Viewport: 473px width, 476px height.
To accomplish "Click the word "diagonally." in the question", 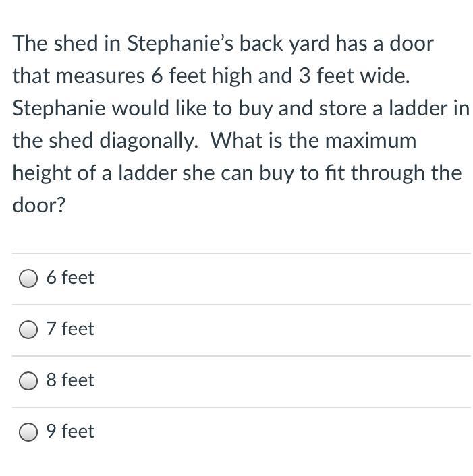I will [x=149, y=142].
